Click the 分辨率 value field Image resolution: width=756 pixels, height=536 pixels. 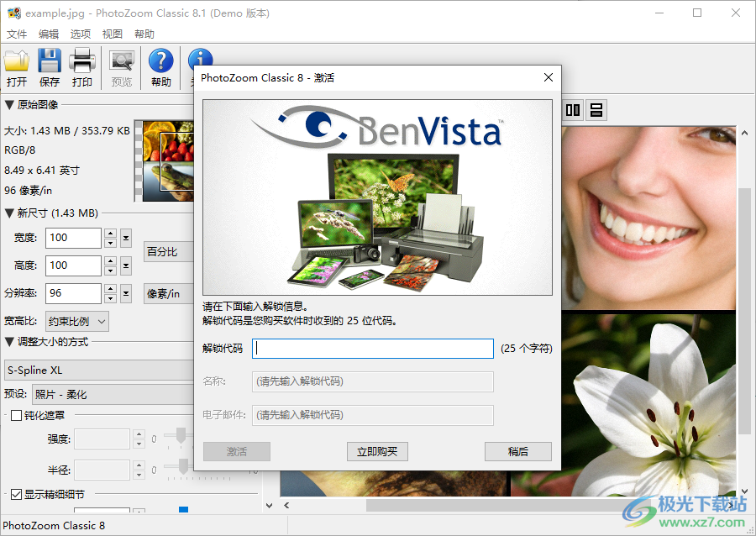(73, 293)
